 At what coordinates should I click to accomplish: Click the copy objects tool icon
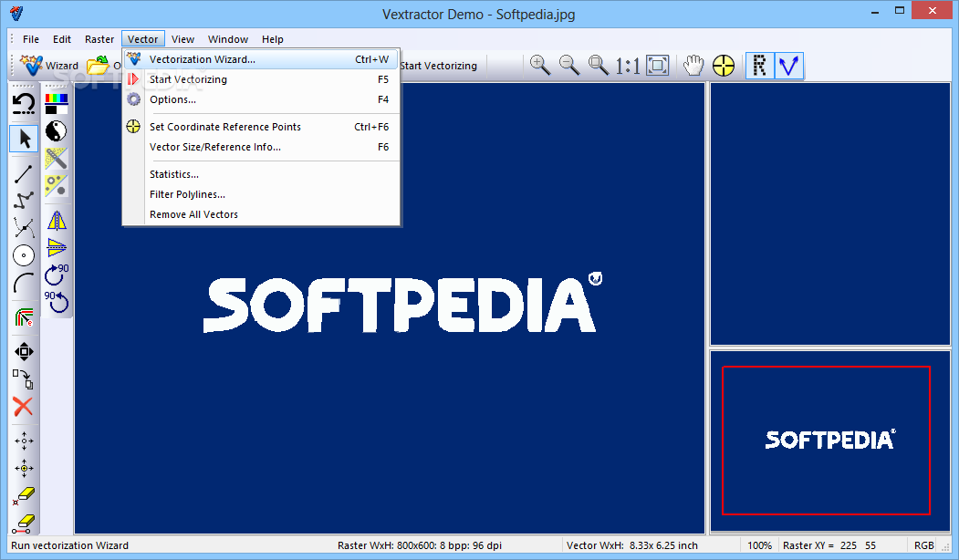point(24,379)
